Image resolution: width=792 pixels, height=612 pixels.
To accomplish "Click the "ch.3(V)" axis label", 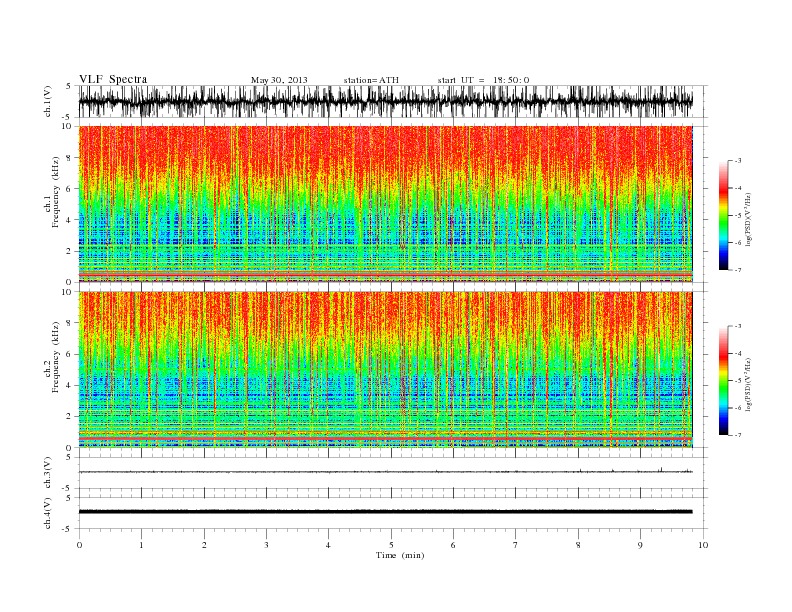I will (x=48, y=473).
